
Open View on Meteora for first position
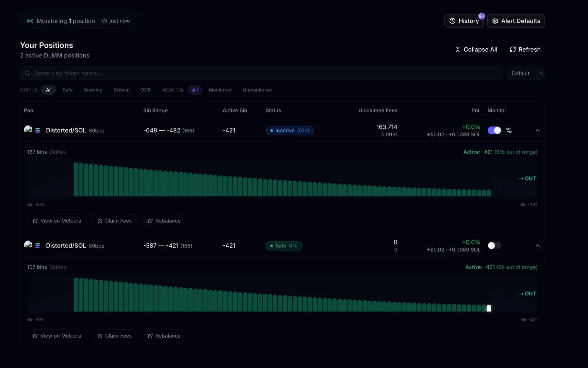click(x=57, y=221)
